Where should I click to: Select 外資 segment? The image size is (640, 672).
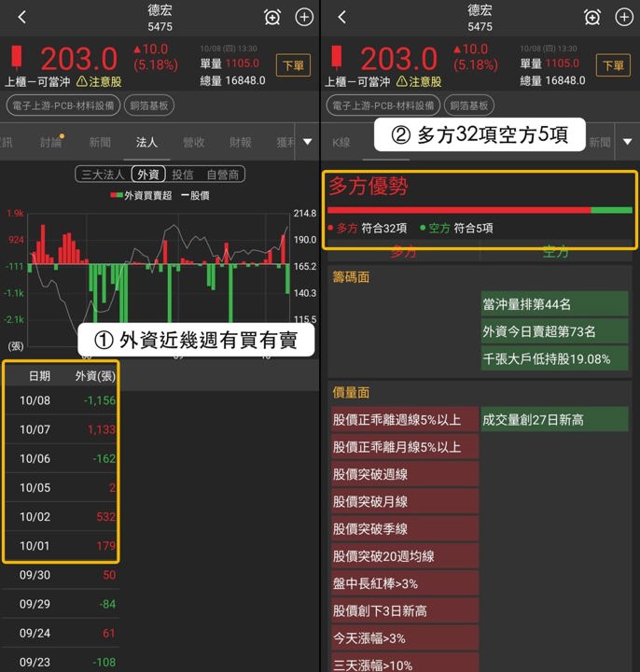[148, 175]
